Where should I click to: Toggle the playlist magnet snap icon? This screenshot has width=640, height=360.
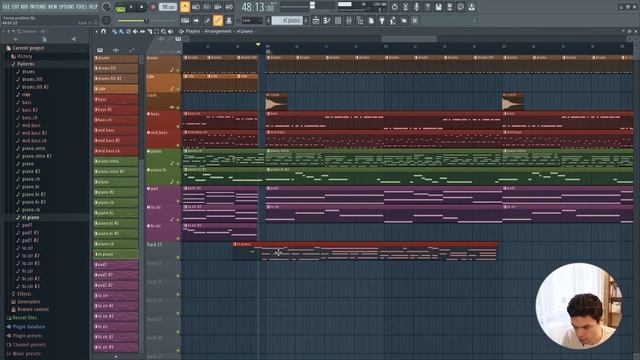point(104,31)
